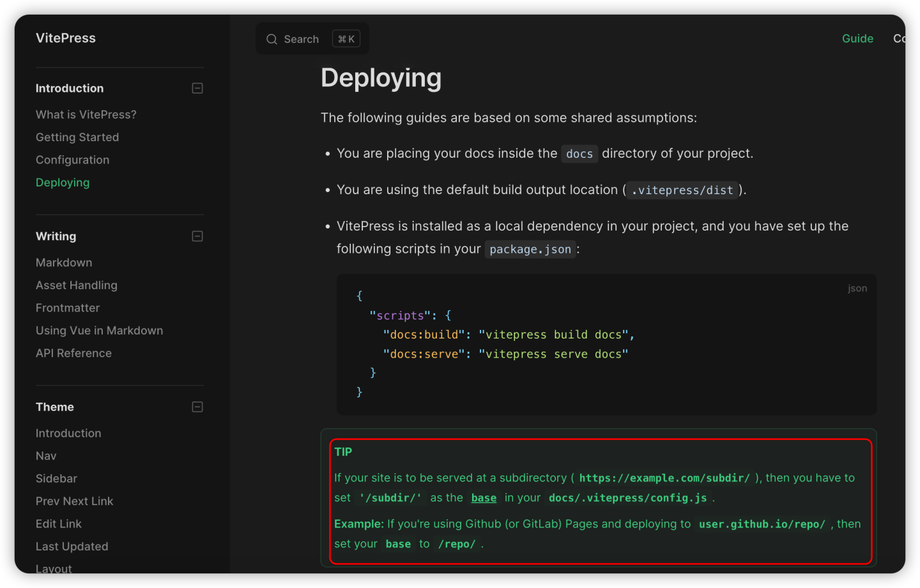Image resolution: width=920 pixels, height=588 pixels.
Task: Open the API Reference page
Action: click(73, 354)
